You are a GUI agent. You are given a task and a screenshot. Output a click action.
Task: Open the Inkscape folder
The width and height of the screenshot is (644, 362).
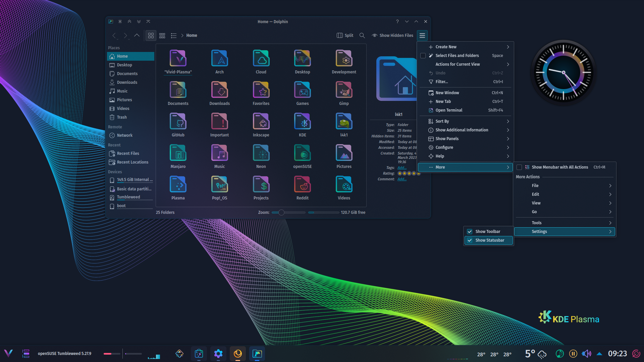[x=261, y=125]
